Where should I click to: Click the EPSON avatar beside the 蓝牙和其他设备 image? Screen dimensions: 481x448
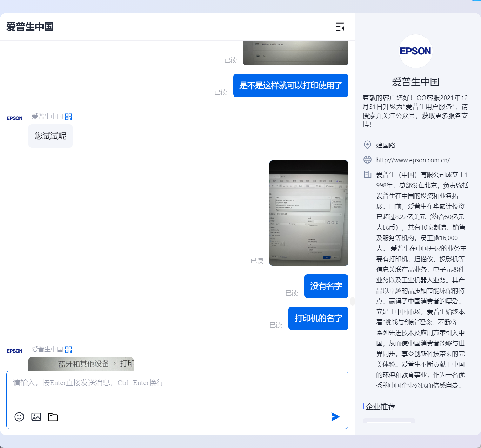[x=15, y=351]
